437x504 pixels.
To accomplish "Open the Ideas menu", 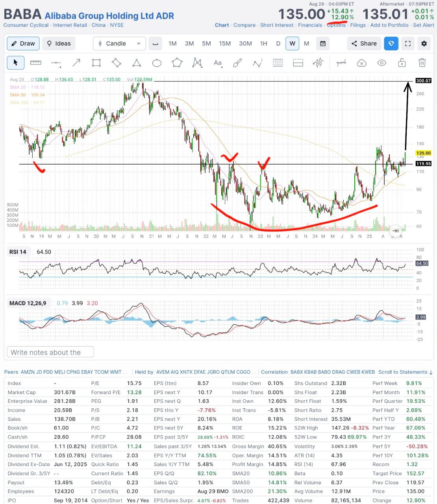I will pyautogui.click(x=59, y=44).
